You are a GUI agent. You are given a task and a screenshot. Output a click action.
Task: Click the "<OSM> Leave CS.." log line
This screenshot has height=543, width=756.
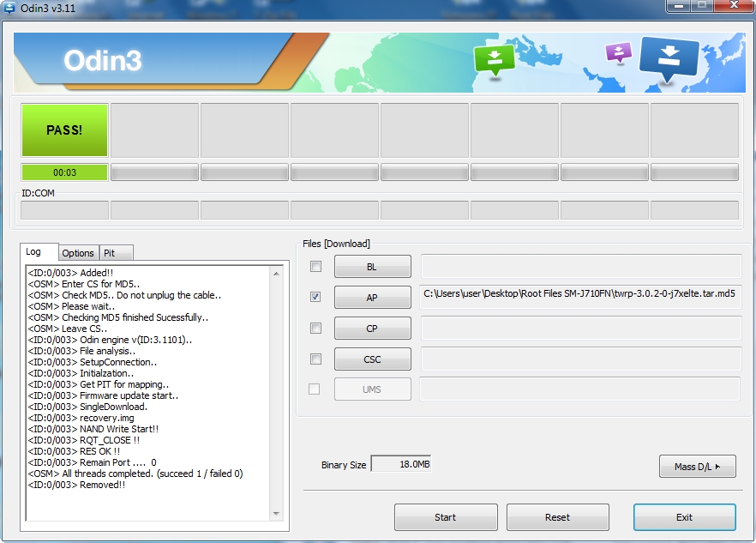(68, 329)
